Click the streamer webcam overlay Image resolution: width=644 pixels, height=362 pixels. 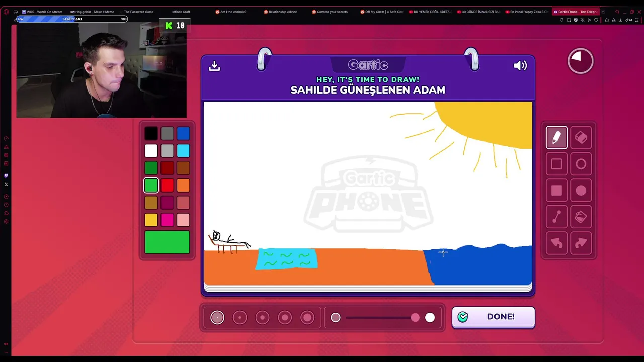pos(102,69)
